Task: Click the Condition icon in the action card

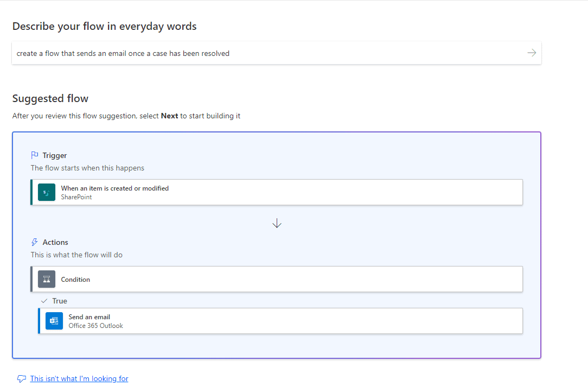Action: click(x=47, y=279)
